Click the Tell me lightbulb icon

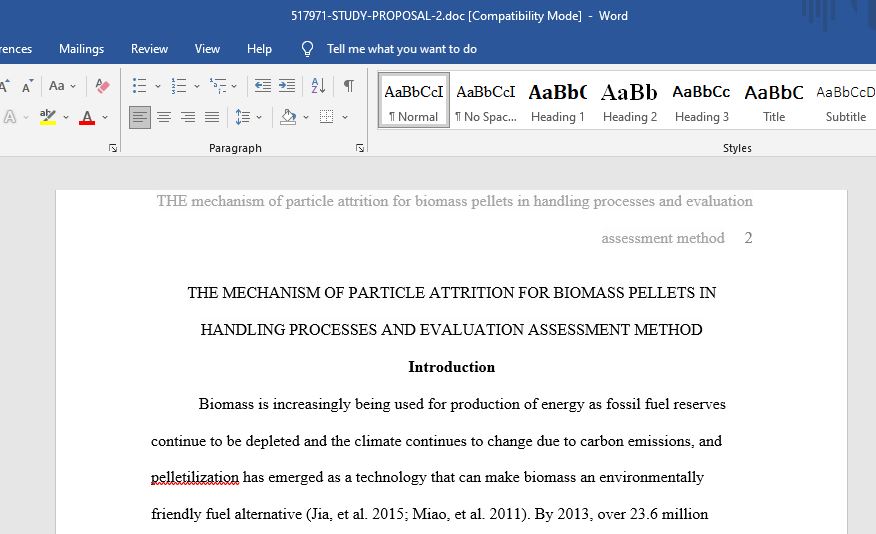[x=307, y=49]
